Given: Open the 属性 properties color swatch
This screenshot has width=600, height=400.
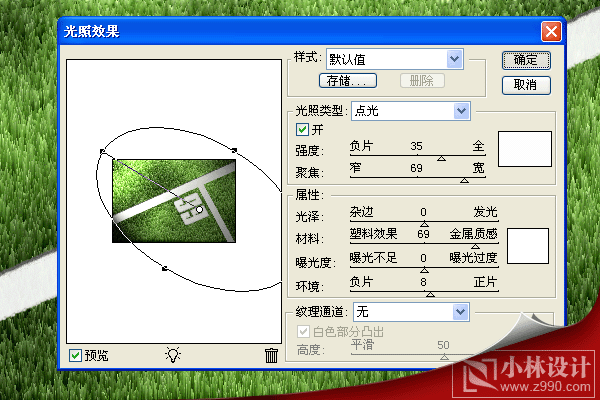Looking at the screenshot, I should tap(528, 246).
